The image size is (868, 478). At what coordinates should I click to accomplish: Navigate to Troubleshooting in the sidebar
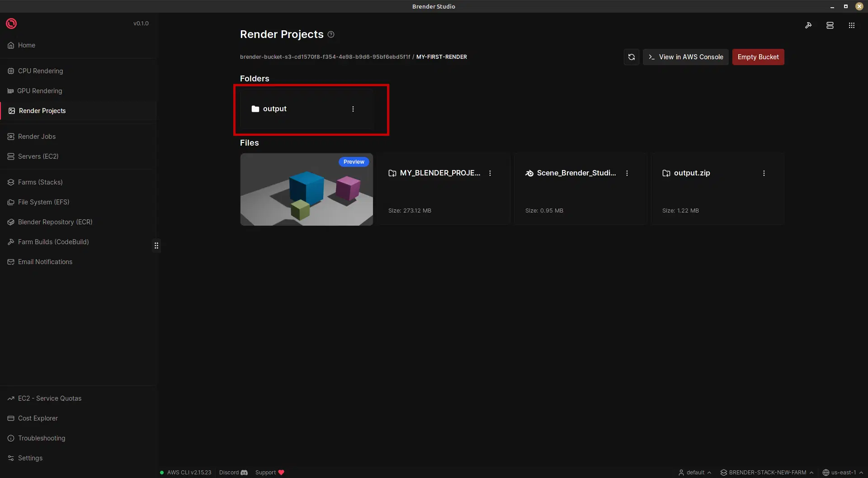tap(41, 438)
